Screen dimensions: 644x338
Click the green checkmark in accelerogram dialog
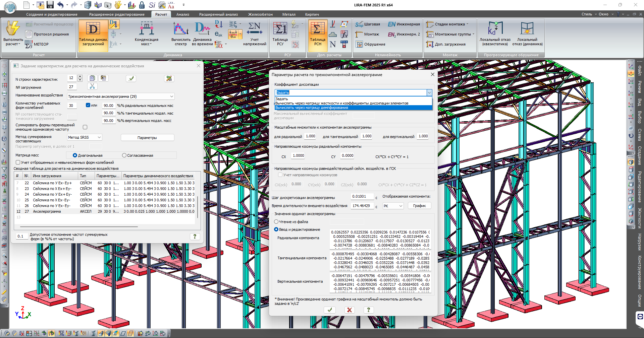pos(330,310)
